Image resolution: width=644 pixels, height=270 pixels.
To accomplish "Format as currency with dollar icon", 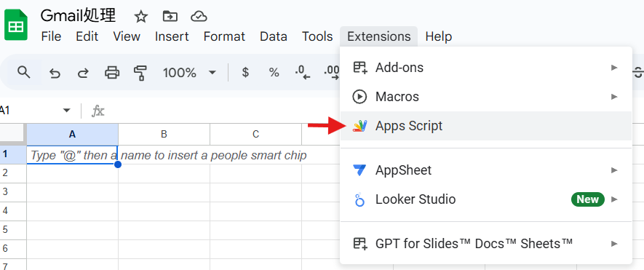I will point(245,73).
